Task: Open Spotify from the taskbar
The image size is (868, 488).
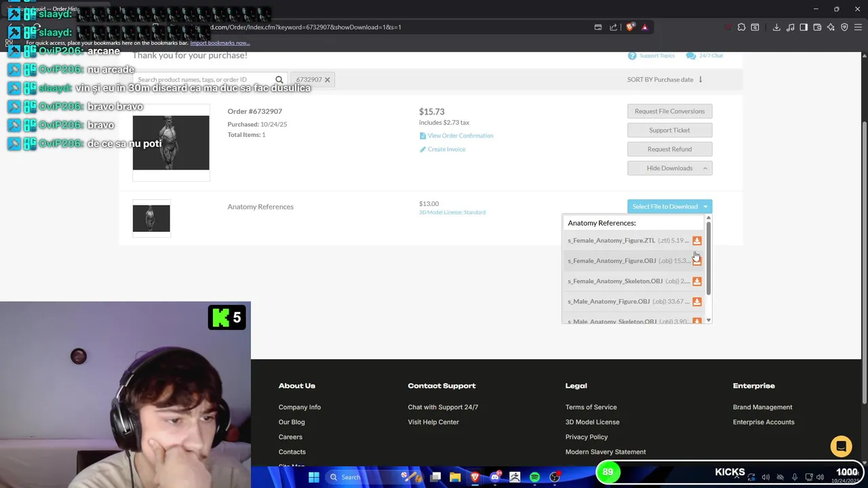Action: tap(534, 477)
